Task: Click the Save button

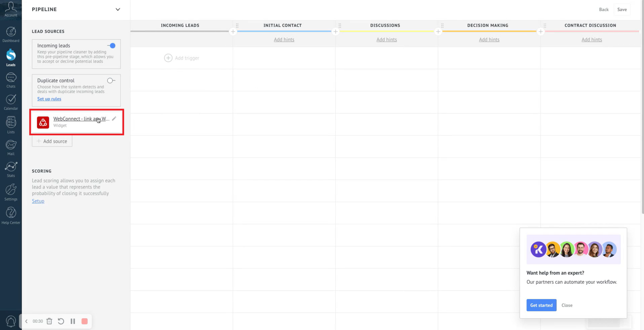Action: pos(622,10)
